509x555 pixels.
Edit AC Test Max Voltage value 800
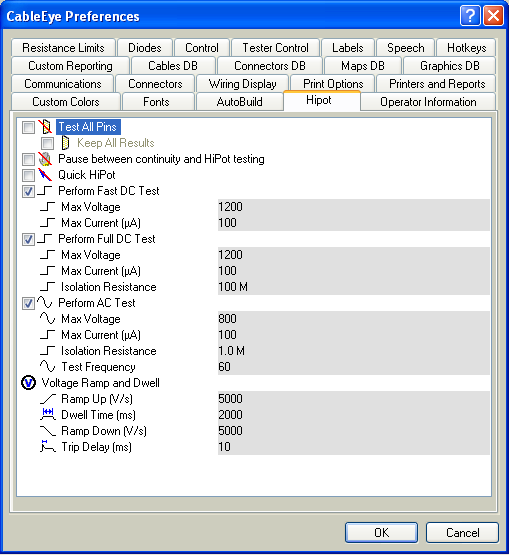point(354,319)
